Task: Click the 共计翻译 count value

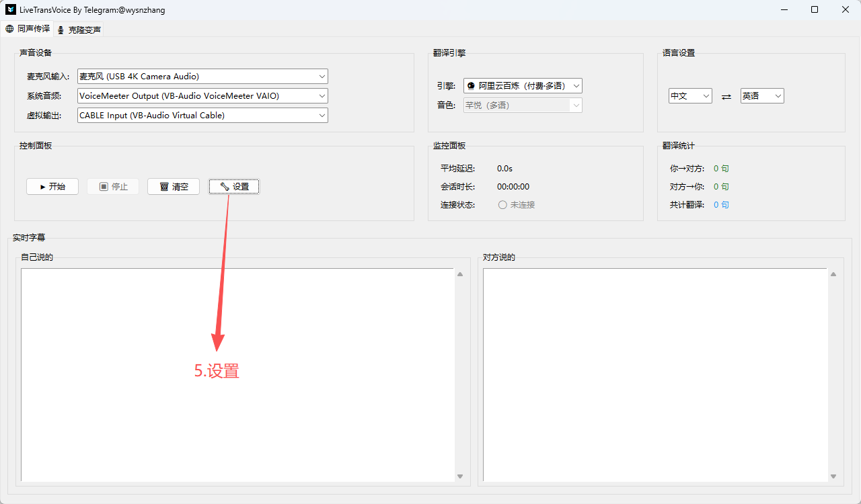Action: point(721,205)
